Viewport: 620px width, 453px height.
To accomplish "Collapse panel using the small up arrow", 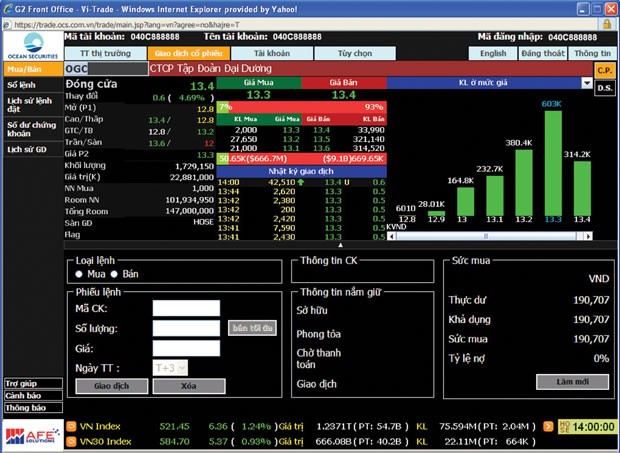I will point(339,245).
